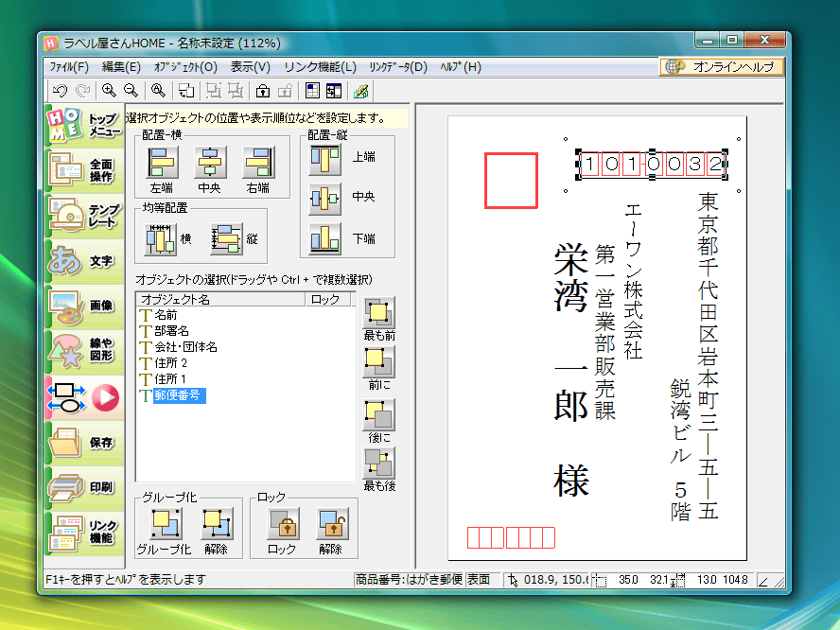The image size is (840, 630).
Task: Open the リンク機能 sidebar panel
Action: (x=84, y=533)
